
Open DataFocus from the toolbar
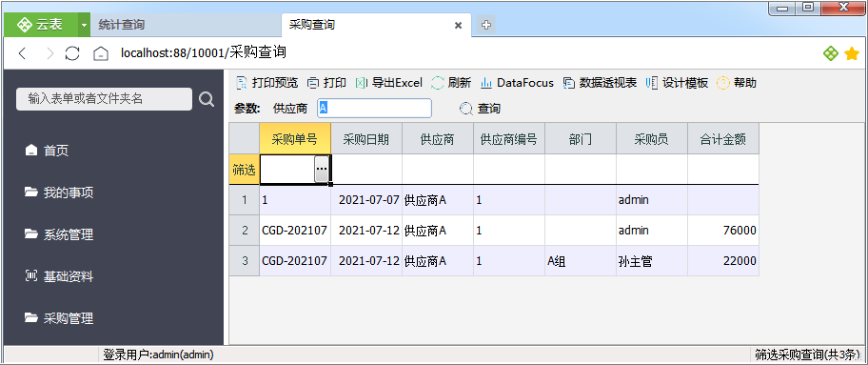point(517,83)
